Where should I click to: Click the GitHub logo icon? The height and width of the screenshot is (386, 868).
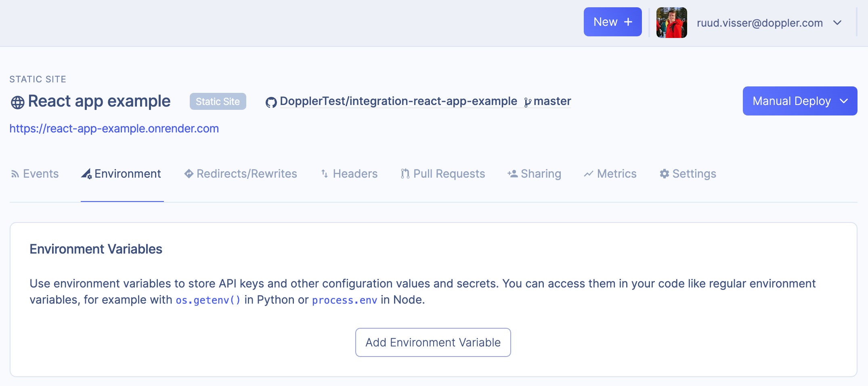(271, 103)
